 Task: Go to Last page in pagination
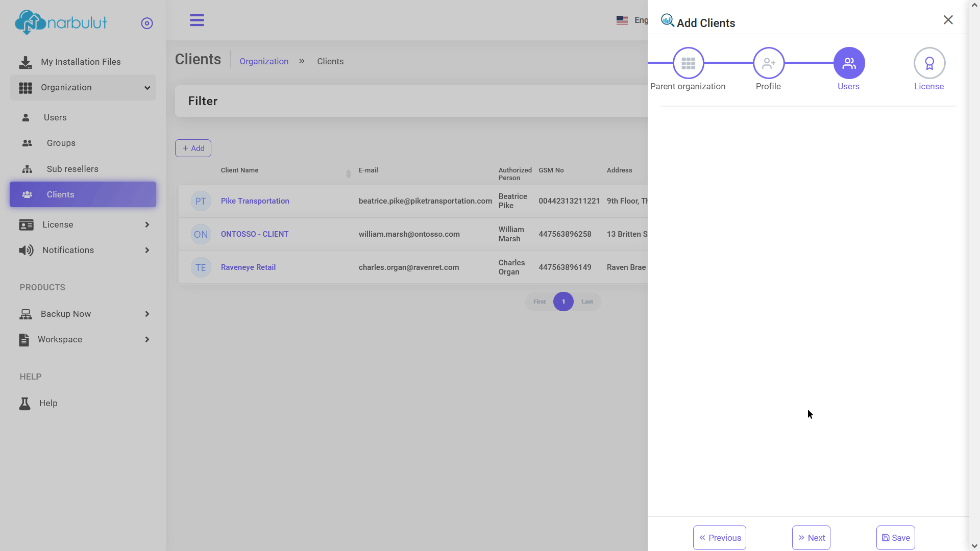click(587, 302)
